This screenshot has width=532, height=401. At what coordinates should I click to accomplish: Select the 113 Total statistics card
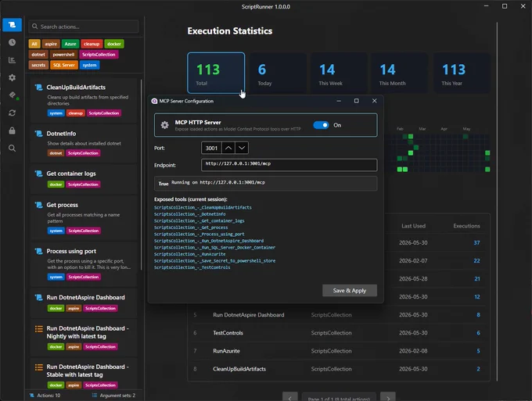pyautogui.click(x=216, y=73)
